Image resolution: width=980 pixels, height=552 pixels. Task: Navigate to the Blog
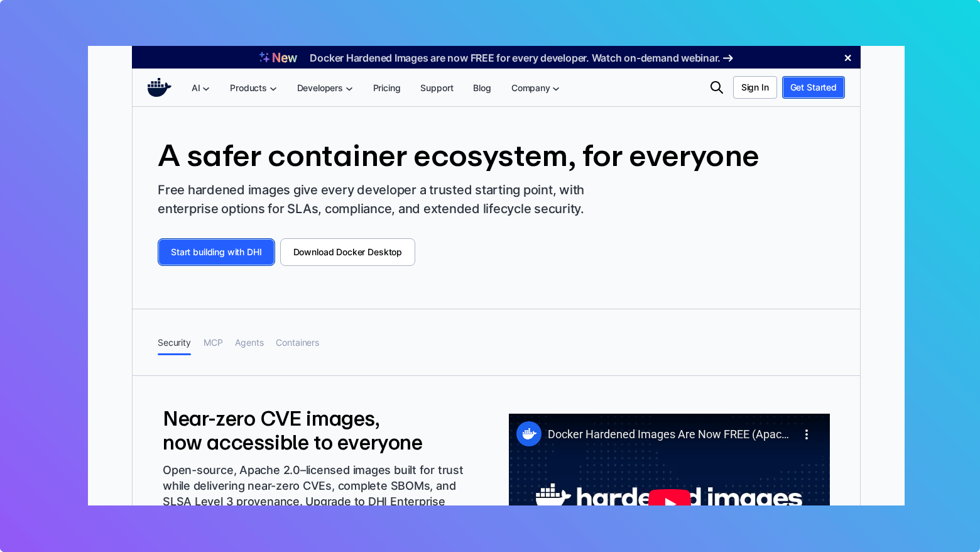click(482, 88)
